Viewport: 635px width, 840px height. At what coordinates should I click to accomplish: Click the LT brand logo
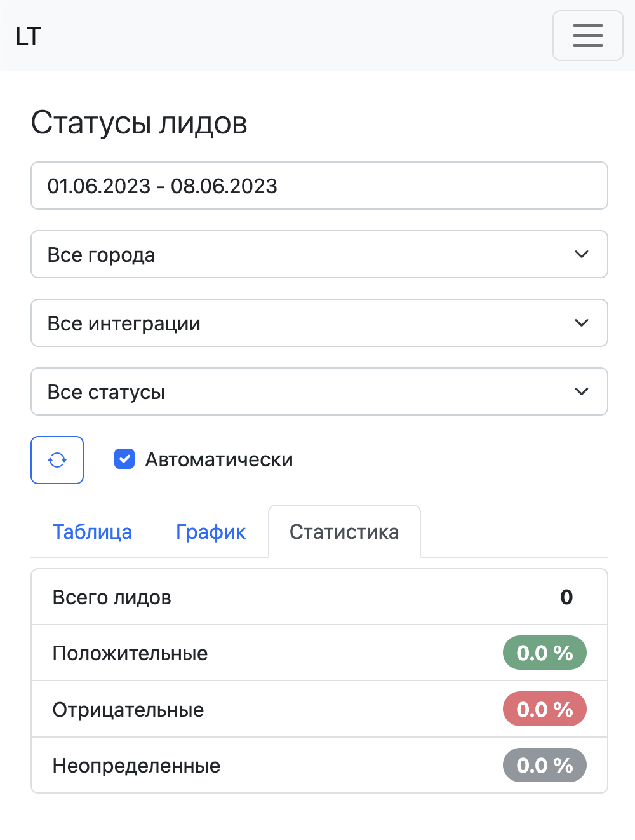coord(29,37)
